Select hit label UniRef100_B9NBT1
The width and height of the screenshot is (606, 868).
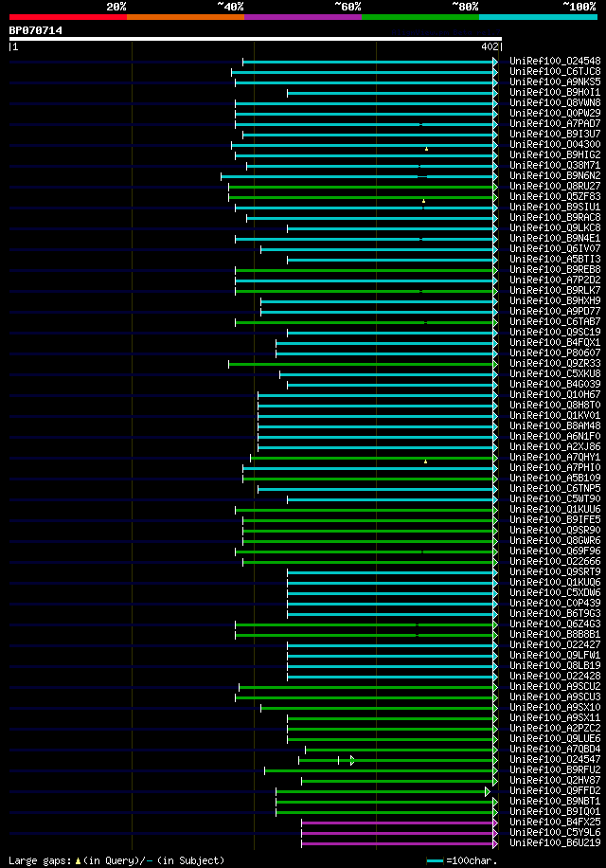click(x=555, y=801)
